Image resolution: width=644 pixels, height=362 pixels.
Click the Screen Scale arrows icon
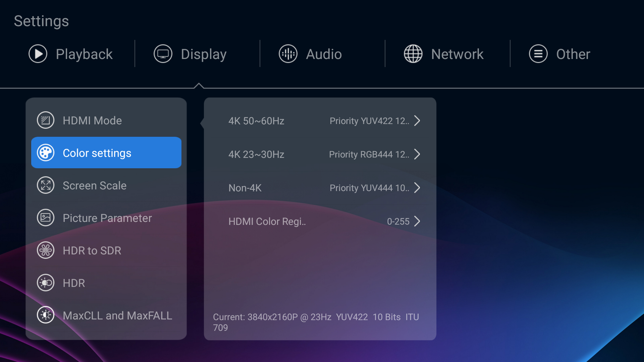[46, 185]
